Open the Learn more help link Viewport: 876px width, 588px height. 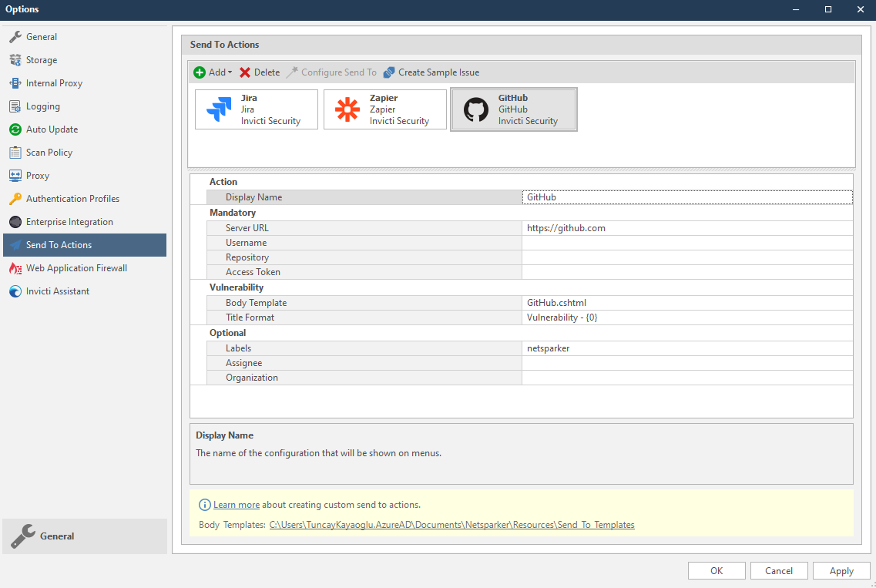pos(236,504)
